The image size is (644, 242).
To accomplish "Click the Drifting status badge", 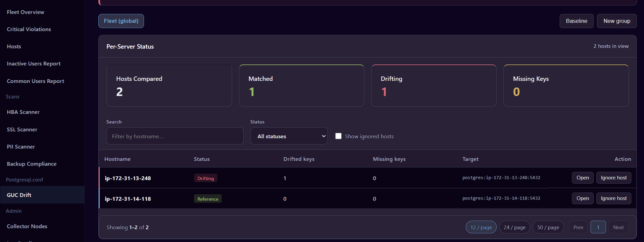I will tap(205, 178).
